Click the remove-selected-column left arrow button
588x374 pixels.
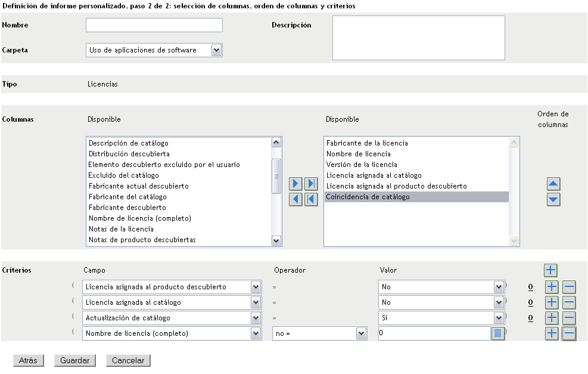tap(295, 199)
